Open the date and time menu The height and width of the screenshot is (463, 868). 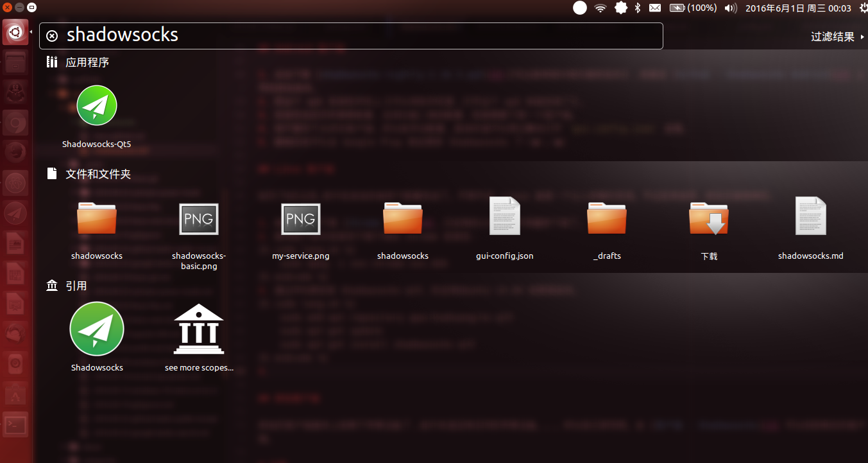798,8
